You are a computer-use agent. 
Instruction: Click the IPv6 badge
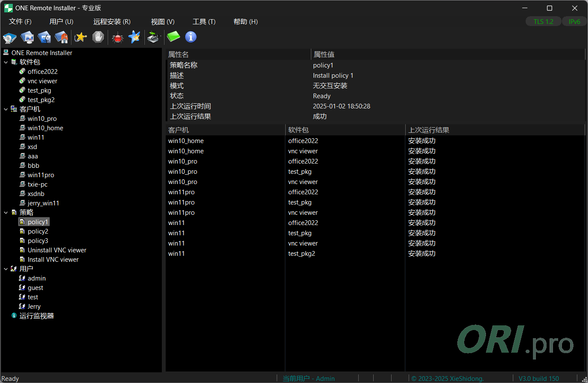(x=574, y=21)
